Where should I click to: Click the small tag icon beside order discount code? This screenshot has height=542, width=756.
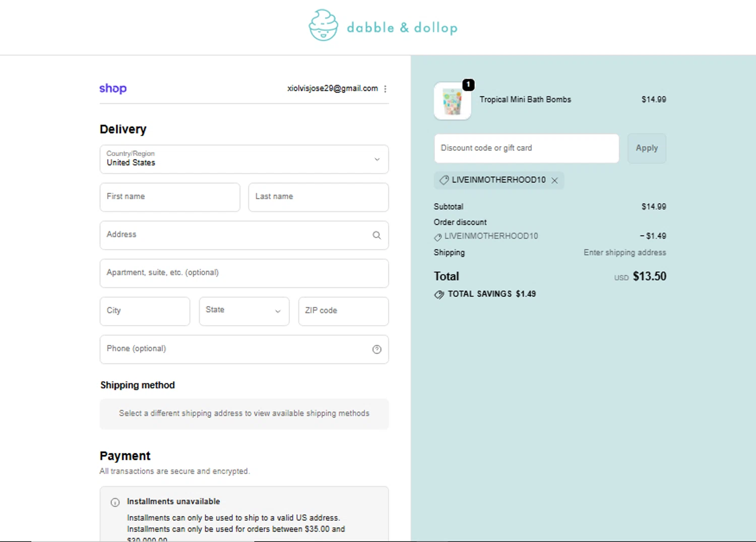pyautogui.click(x=438, y=237)
